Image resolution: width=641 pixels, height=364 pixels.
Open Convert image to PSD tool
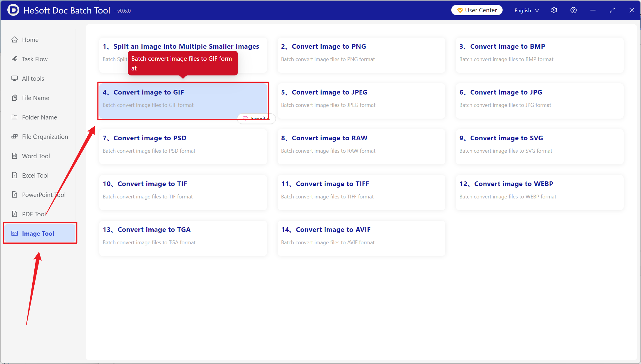(183, 146)
